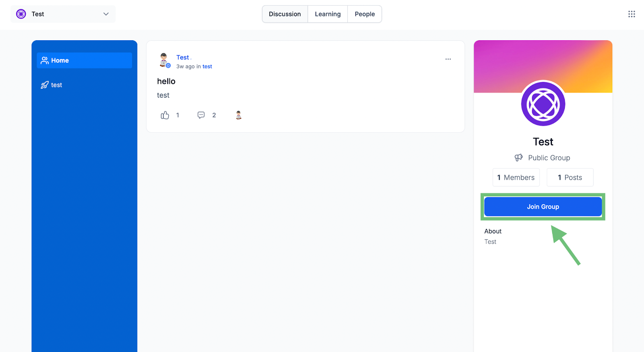Click the Public Group label
644x352 pixels.
[x=549, y=158]
